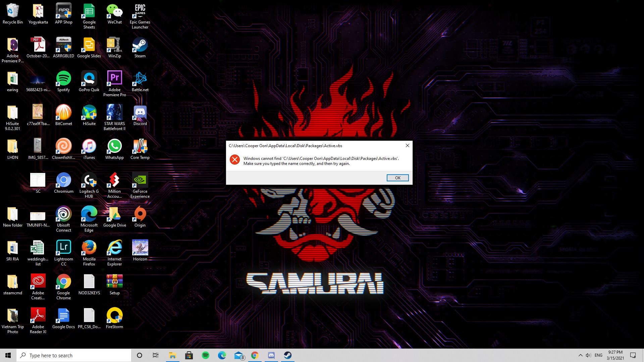Open Task View on the taskbar
Viewport: 644px width, 362px height.
[156, 355]
